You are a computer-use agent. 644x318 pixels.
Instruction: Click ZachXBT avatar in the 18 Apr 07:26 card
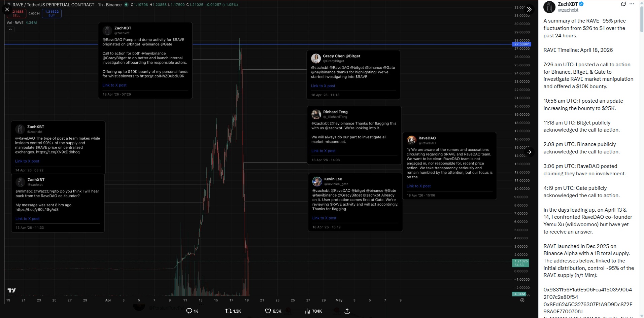107,30
